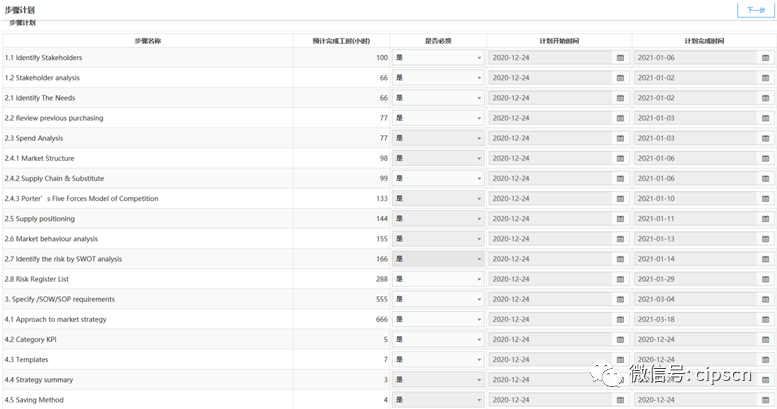Select hours value 555 in the 3. Specify row

pos(382,299)
